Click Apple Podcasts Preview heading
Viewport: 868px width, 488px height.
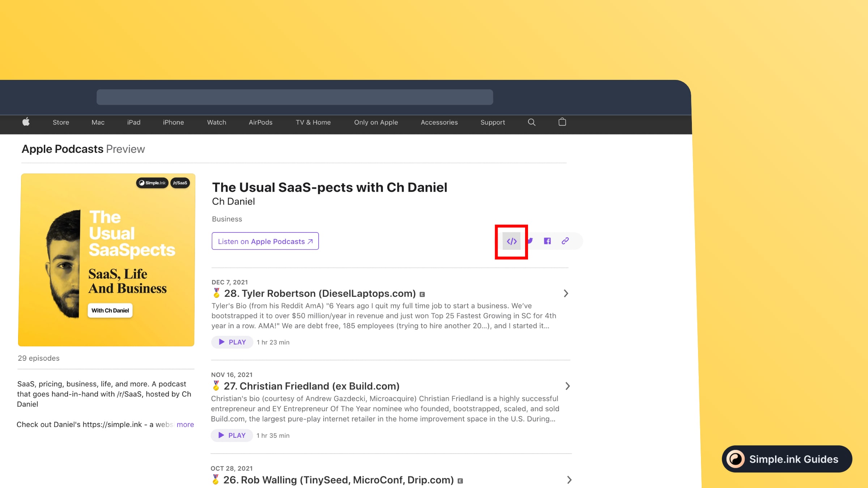[x=83, y=149]
